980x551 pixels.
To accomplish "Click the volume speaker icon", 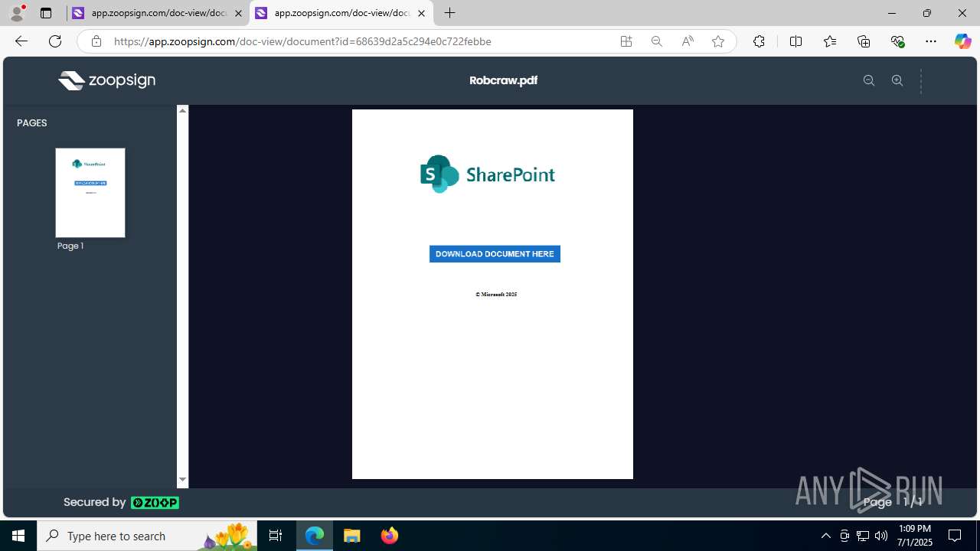I will [x=881, y=536].
